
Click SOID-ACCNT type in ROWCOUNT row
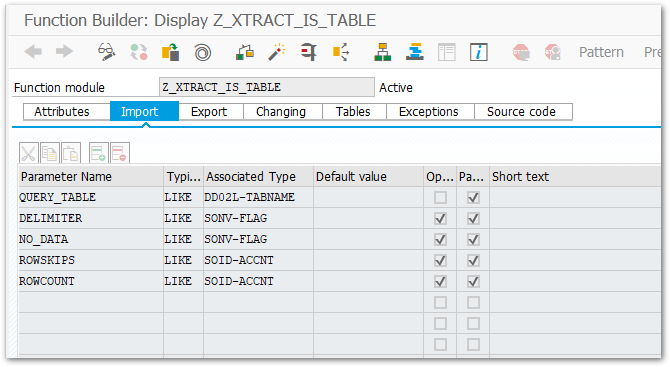[x=259, y=281]
